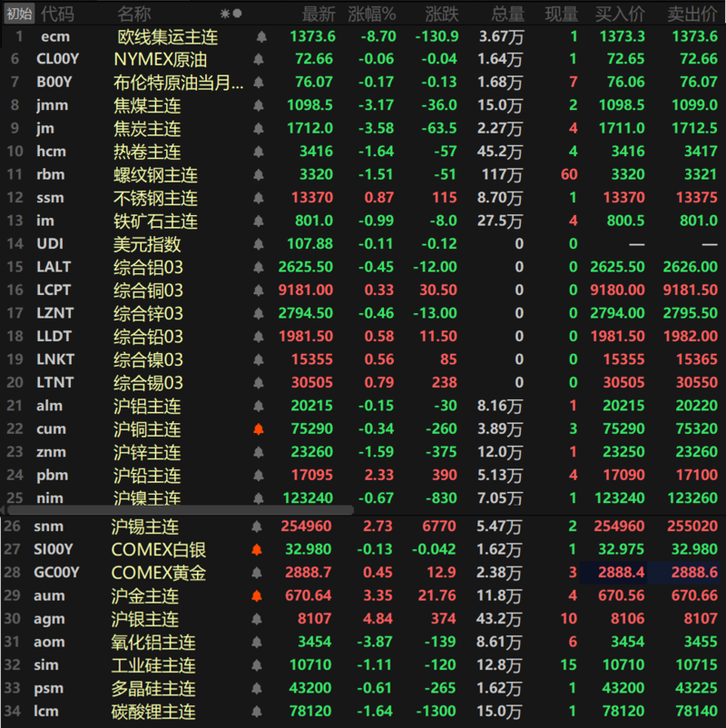The image size is (726, 728).
Task: Click the bell icon for 综合铜03
Action: point(259,290)
